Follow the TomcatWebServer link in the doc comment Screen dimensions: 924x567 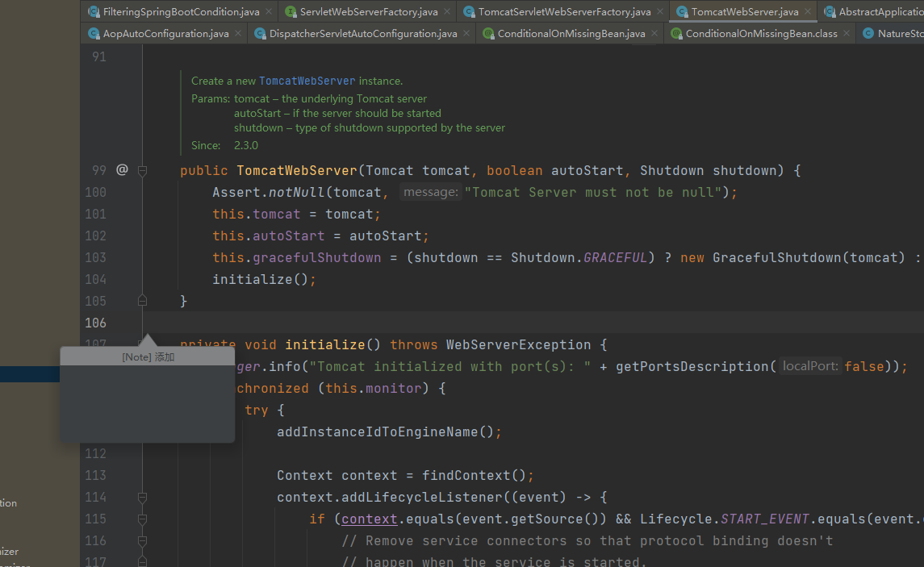click(x=307, y=81)
